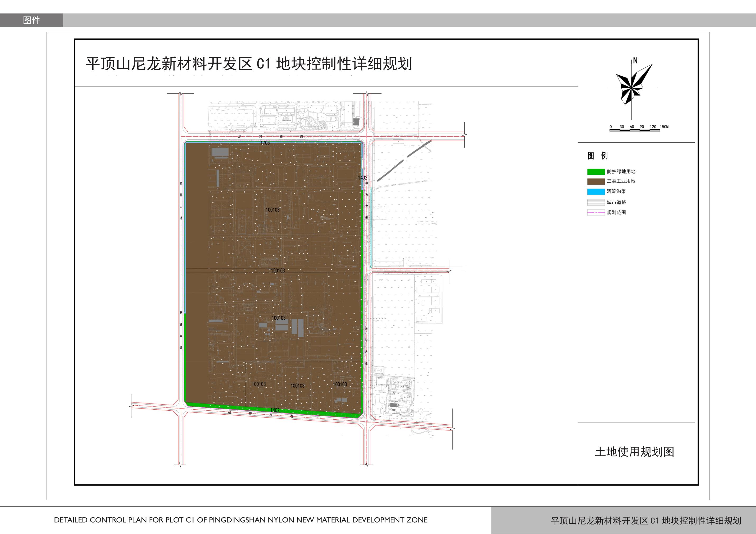Screen dimensions: 756x534
Task: Select the 图件 header tab
Action: click(x=32, y=20)
